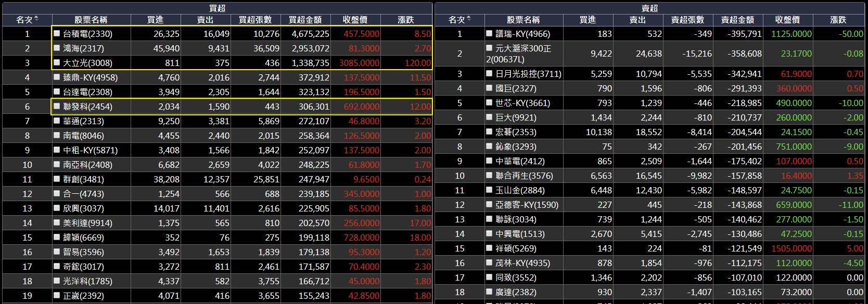
Task: Open stock 合一(4743)
Action: tap(83, 194)
